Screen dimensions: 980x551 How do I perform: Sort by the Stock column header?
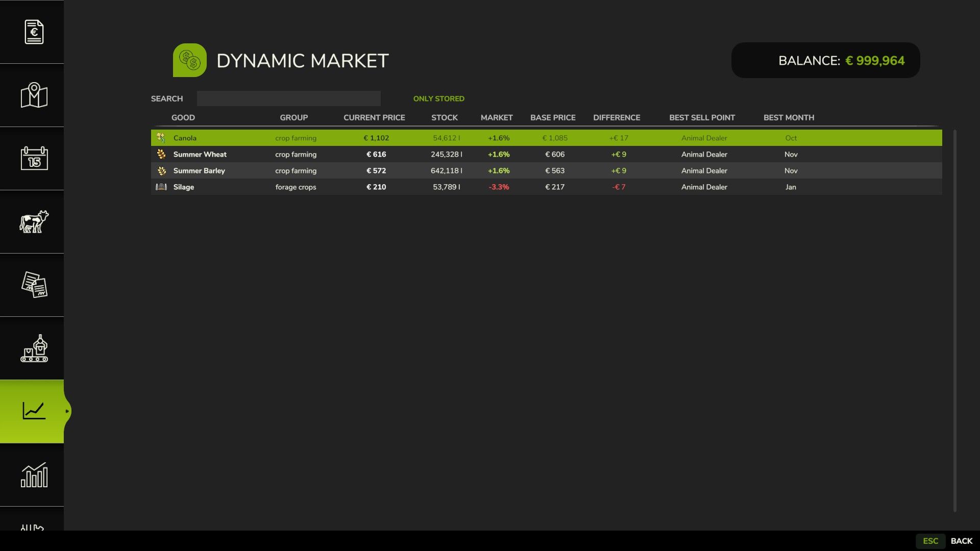pos(445,117)
